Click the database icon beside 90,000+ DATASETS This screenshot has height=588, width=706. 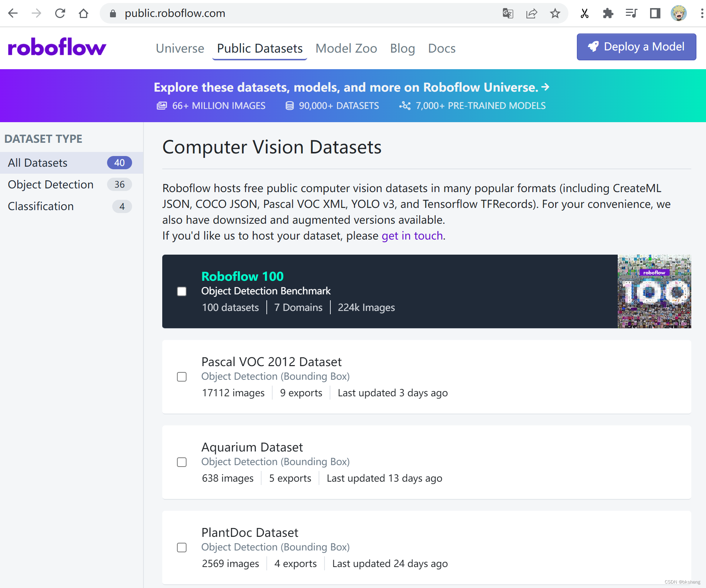[290, 106]
